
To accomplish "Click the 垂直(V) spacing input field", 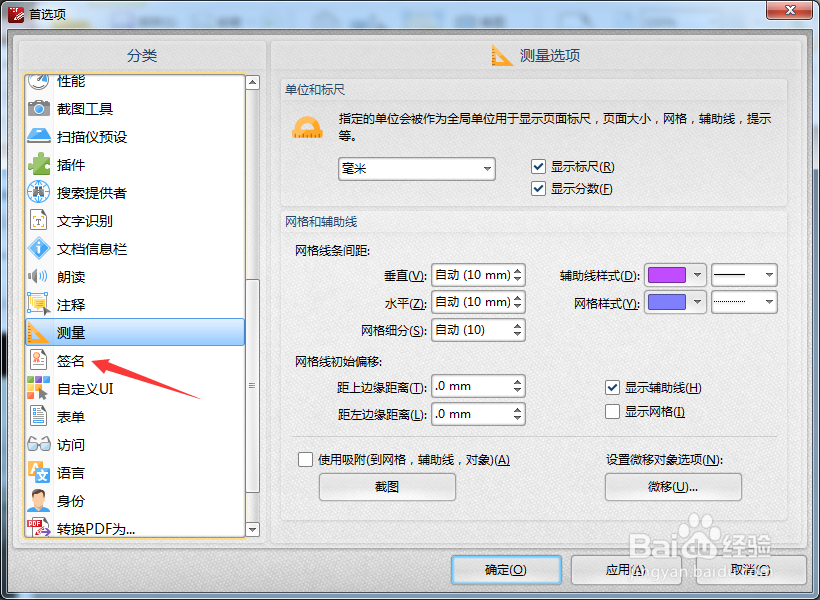I will [478, 275].
